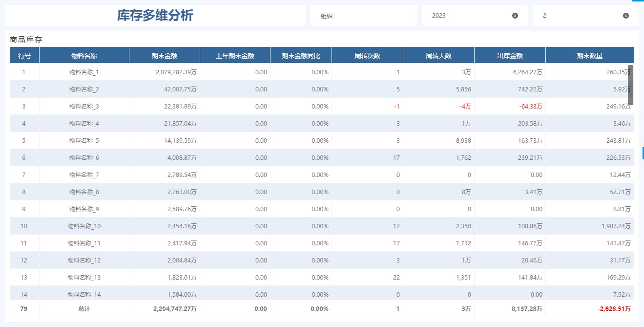Sort by the 周转天数 column header
644x327 pixels.
tap(438, 55)
